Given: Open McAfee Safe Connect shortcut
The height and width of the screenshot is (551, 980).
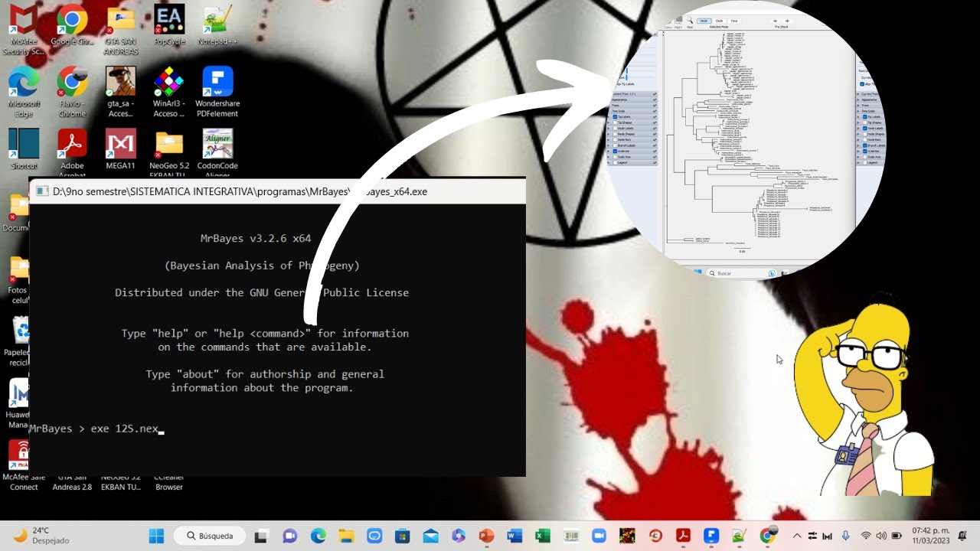Looking at the screenshot, I should coord(23,465).
